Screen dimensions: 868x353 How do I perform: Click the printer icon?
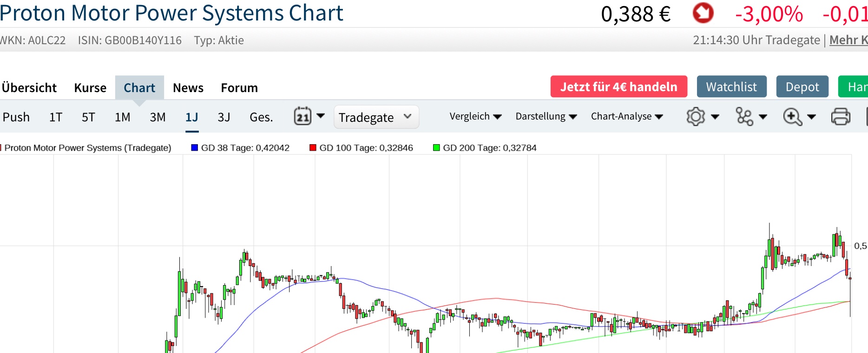click(840, 116)
